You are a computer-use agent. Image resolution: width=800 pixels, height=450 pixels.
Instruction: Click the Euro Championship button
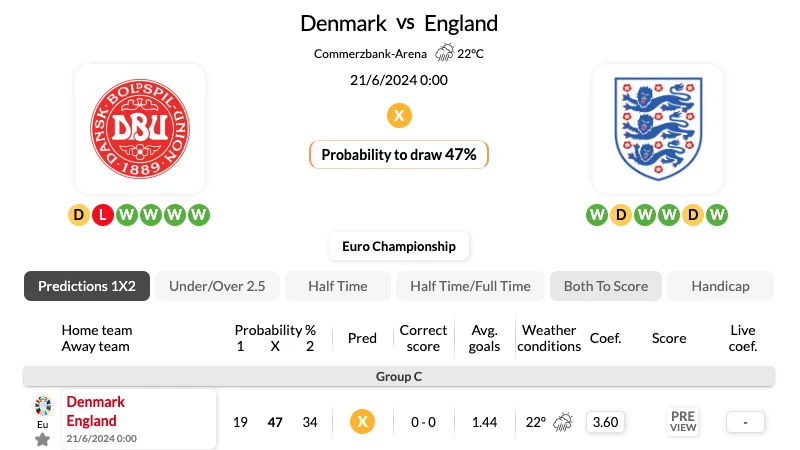pyautogui.click(x=399, y=246)
